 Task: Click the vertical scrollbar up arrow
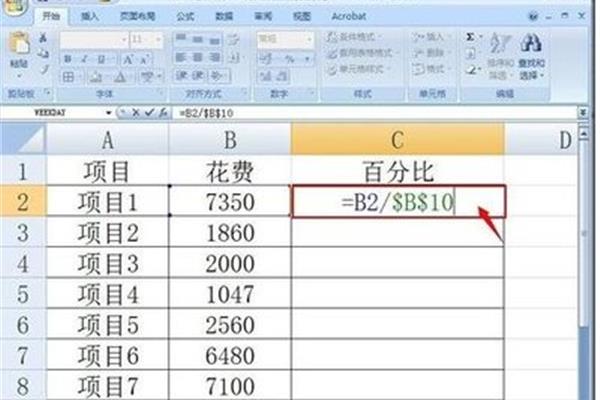[584, 134]
